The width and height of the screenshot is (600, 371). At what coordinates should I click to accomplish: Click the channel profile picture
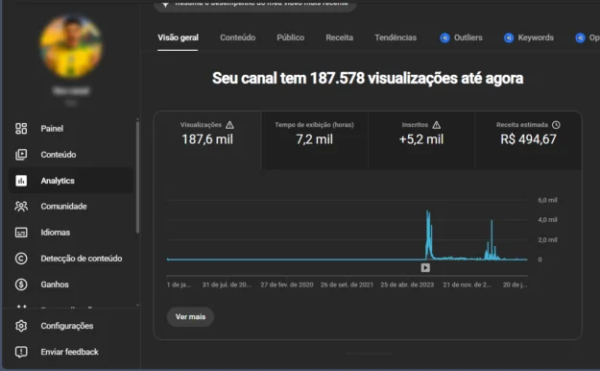coord(71,46)
